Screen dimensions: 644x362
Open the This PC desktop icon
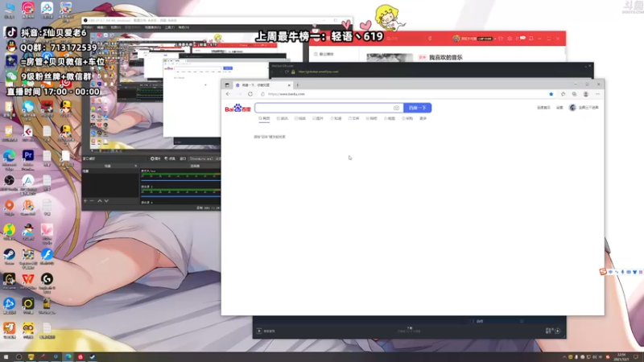point(9,10)
